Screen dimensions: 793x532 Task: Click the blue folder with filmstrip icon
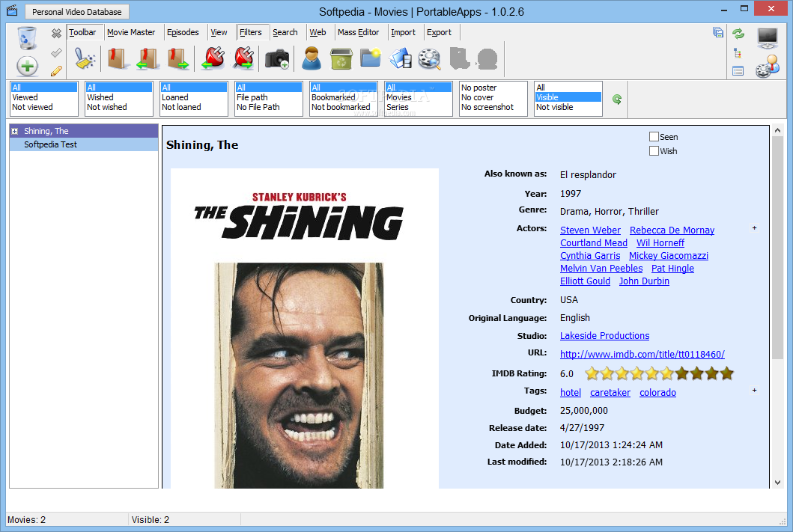pos(401,58)
